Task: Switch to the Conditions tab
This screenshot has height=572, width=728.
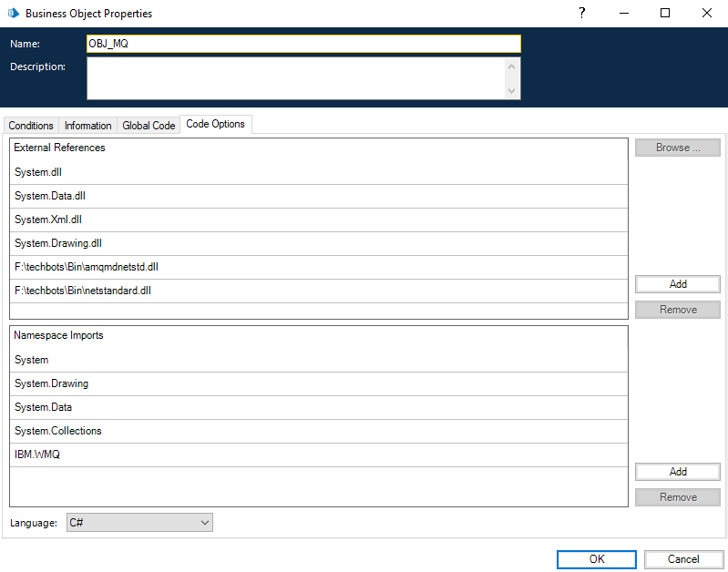Action: coord(31,126)
